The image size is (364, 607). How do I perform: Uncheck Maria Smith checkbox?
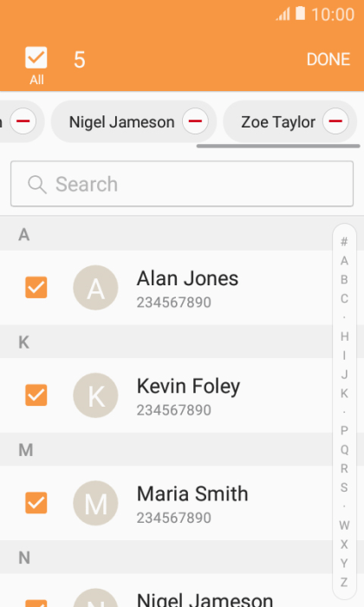pos(36,502)
